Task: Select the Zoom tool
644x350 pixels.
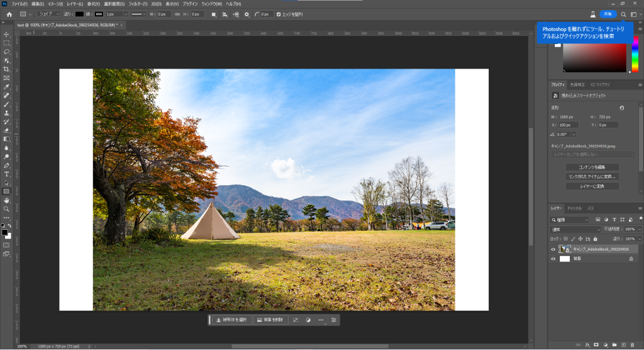Action: pos(6,209)
